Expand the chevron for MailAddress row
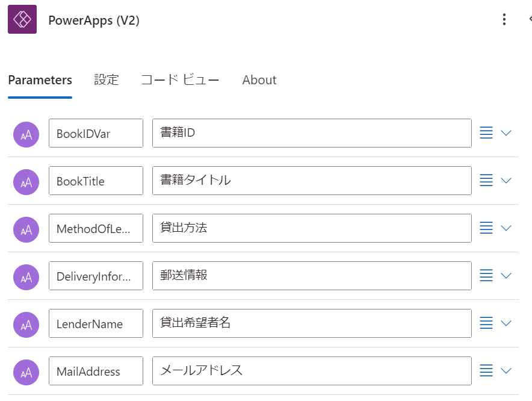The image size is (532, 401). 506,370
